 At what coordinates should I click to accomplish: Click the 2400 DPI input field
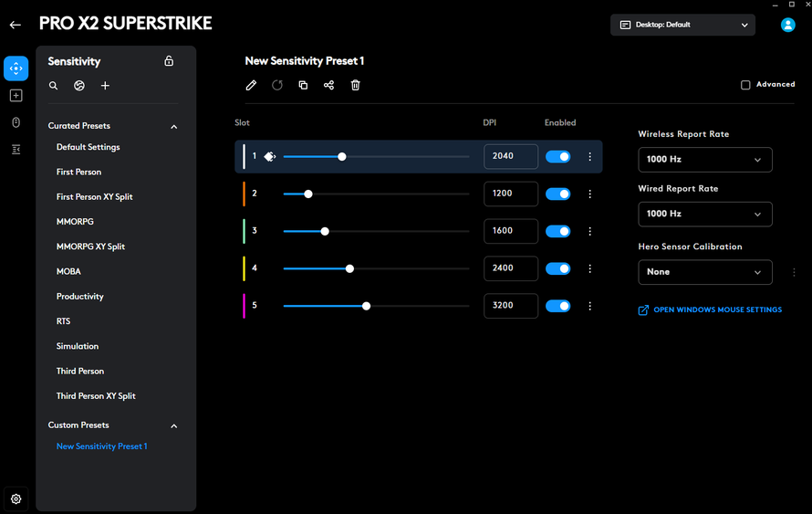(x=511, y=268)
